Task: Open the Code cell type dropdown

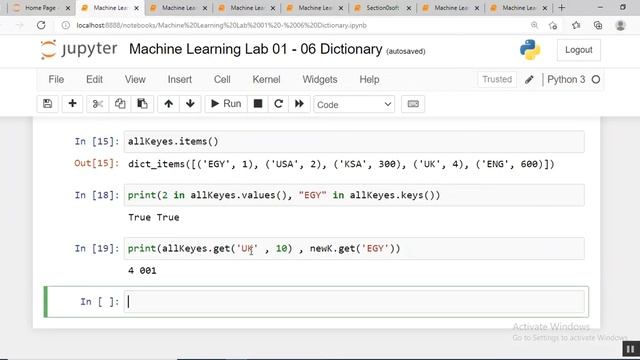Action: coord(354,104)
